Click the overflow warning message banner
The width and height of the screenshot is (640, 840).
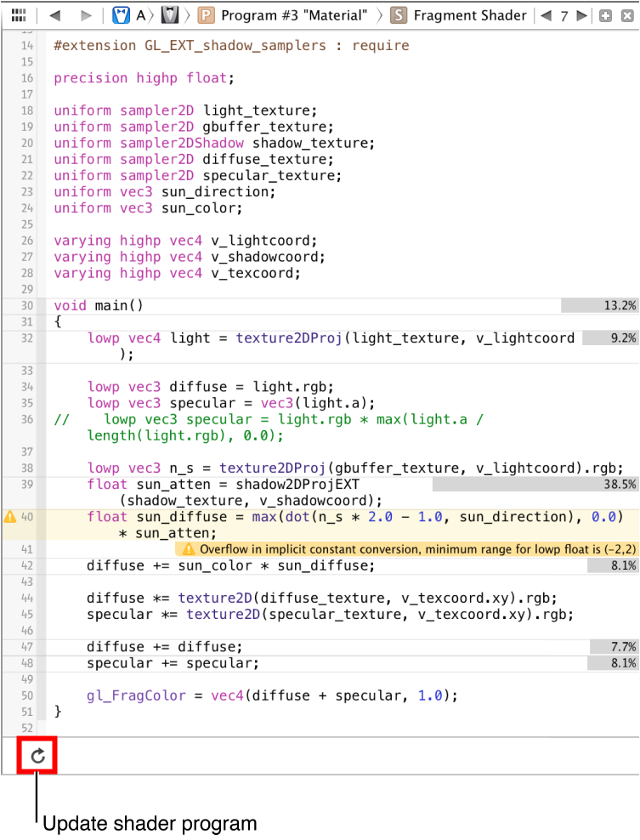(406, 549)
